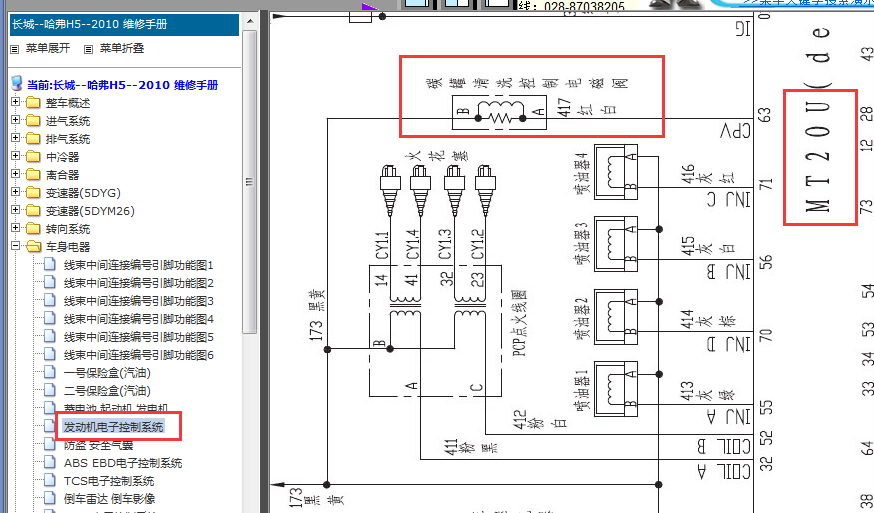Click document icon beside 防盗 安全气囊

[50, 444]
